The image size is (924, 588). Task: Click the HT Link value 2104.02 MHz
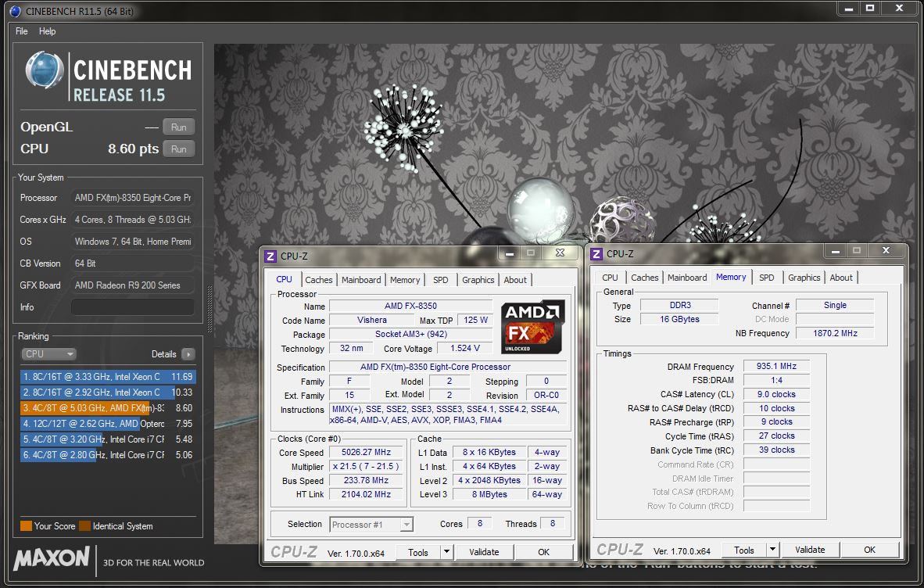(366, 494)
